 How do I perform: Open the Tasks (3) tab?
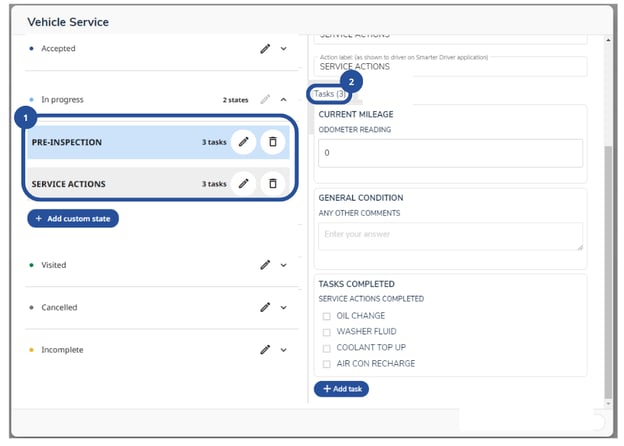pos(330,94)
